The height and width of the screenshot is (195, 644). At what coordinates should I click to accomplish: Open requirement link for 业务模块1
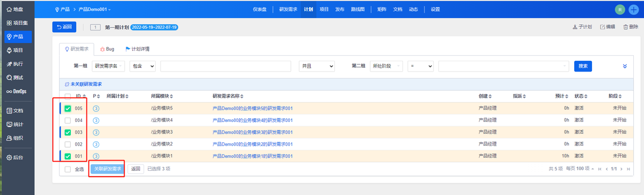[x=252, y=156]
